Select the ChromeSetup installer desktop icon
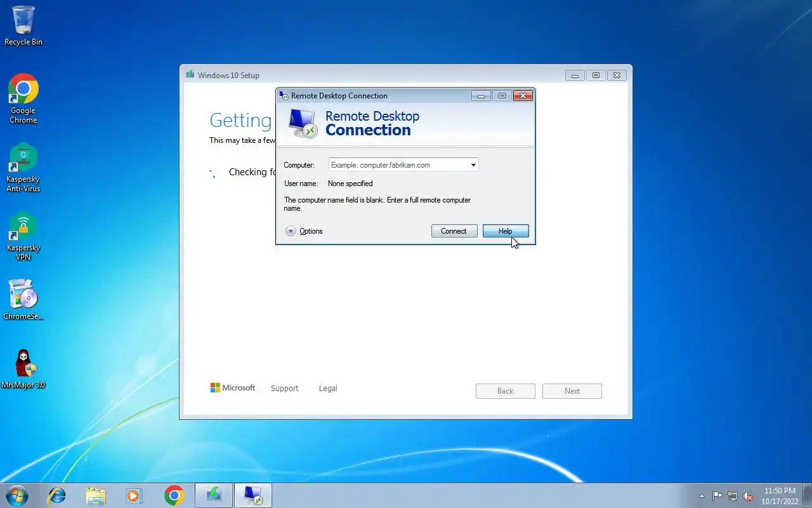Screen dimensions: 812x508 tap(23, 299)
